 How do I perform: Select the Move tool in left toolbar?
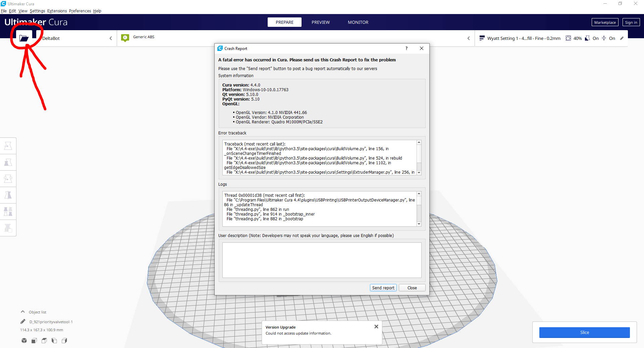coord(8,146)
